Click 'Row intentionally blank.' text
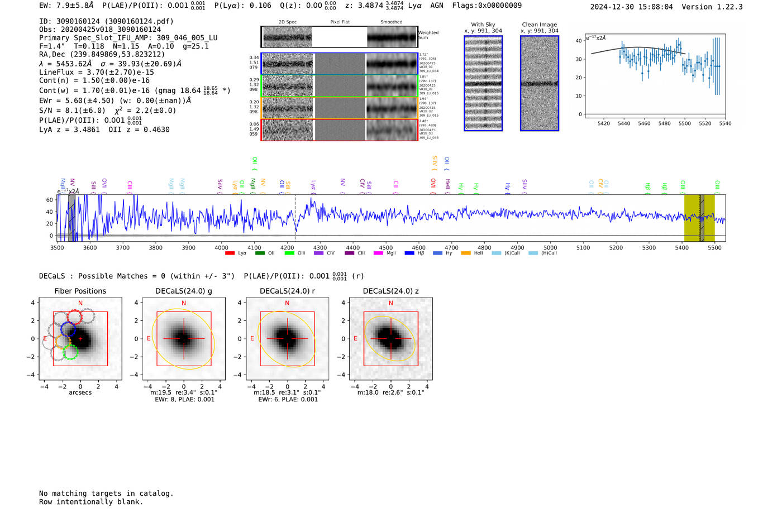The width and height of the screenshot is (782, 532). pyautogui.click(x=91, y=502)
